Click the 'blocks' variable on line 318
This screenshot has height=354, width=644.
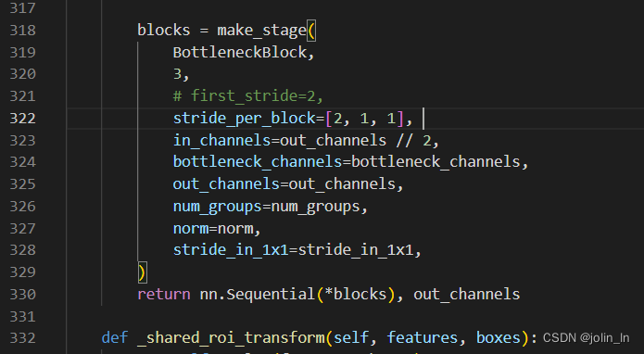pyautogui.click(x=164, y=31)
